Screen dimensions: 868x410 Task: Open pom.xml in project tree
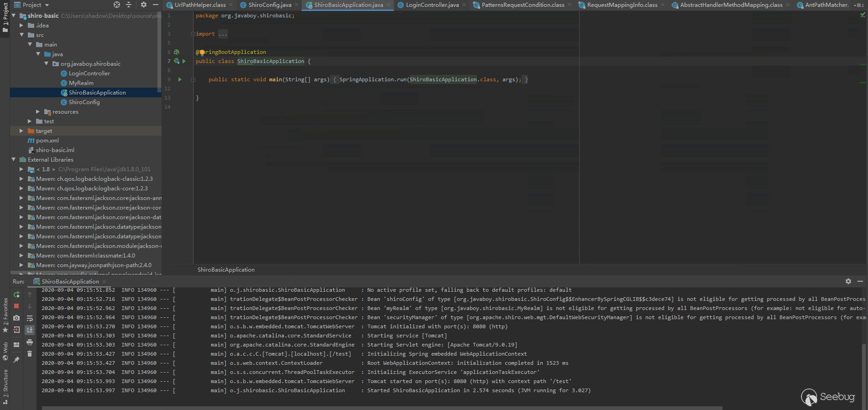click(47, 141)
